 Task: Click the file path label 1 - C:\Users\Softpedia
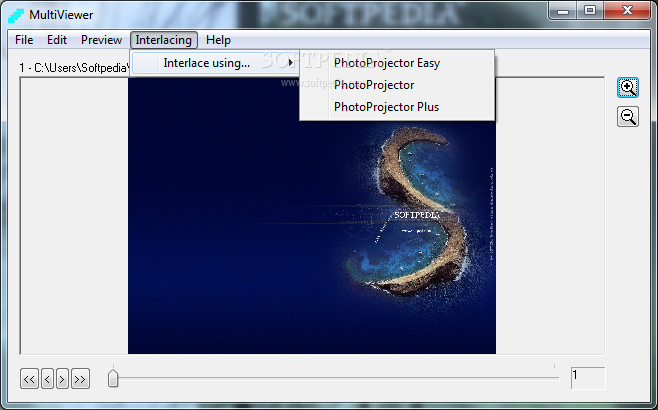[x=73, y=68]
